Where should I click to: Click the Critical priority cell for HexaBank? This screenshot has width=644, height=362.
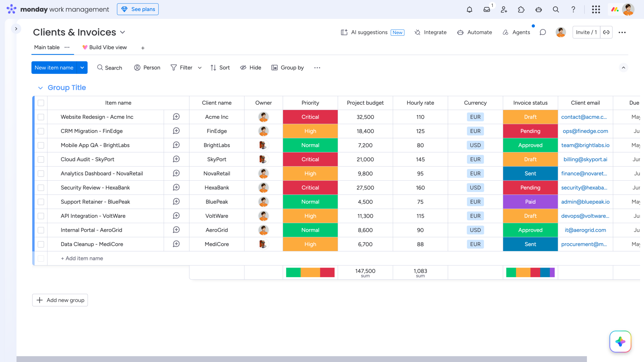tap(310, 188)
